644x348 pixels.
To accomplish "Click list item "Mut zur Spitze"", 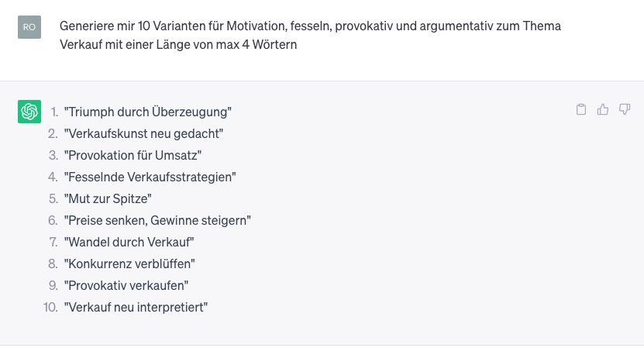I will (x=108, y=199).
